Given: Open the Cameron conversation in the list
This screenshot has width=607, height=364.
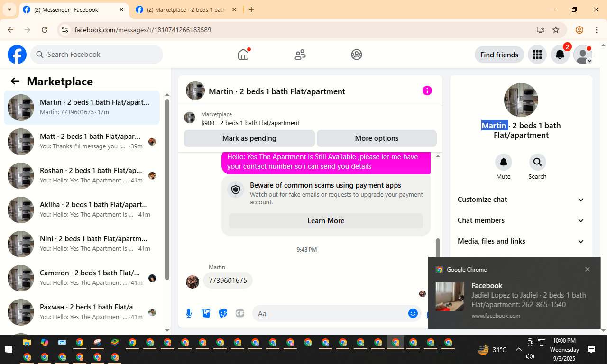Looking at the screenshot, I should pyautogui.click(x=82, y=278).
